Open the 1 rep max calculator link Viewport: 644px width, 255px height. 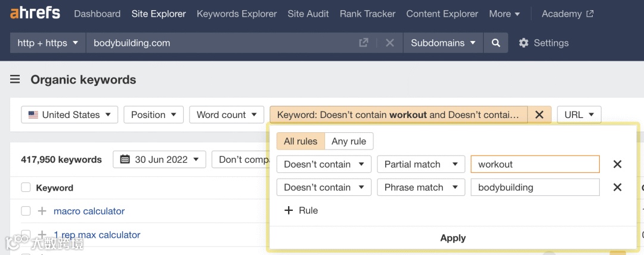[x=97, y=235]
